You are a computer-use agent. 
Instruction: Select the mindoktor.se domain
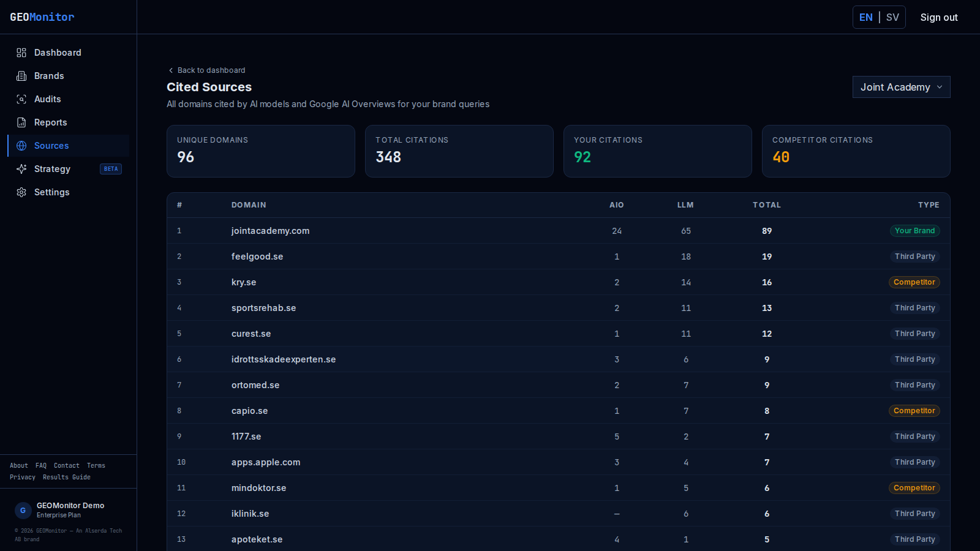pos(259,488)
